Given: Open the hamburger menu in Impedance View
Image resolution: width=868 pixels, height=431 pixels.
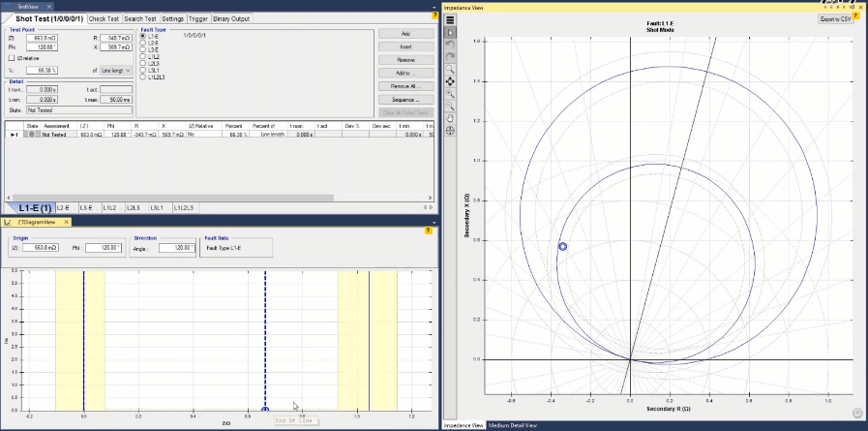Looking at the screenshot, I should [450, 19].
